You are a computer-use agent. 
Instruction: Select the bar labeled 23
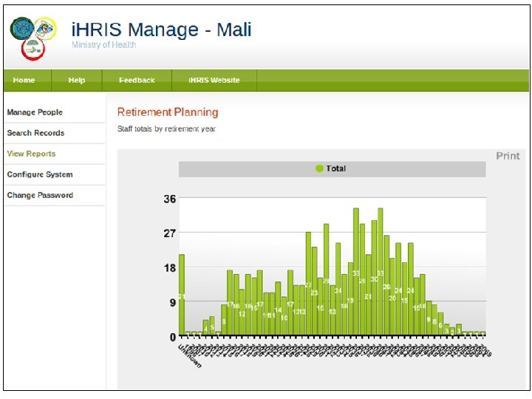315,291
